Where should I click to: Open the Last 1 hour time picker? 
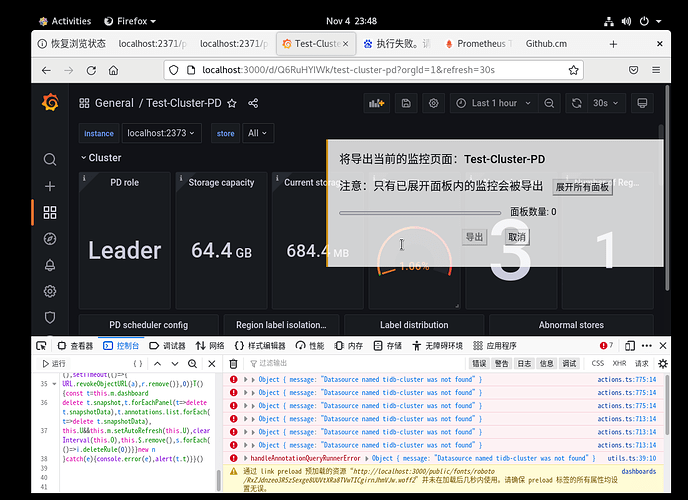tap(486, 103)
